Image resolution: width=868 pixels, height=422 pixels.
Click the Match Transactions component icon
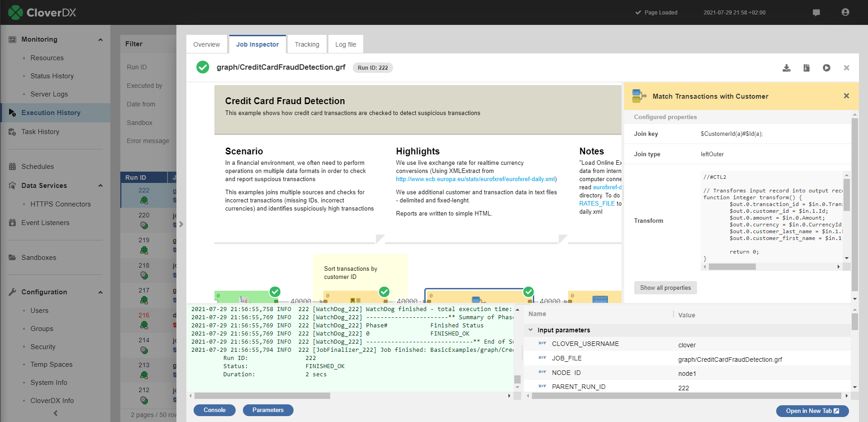click(639, 96)
